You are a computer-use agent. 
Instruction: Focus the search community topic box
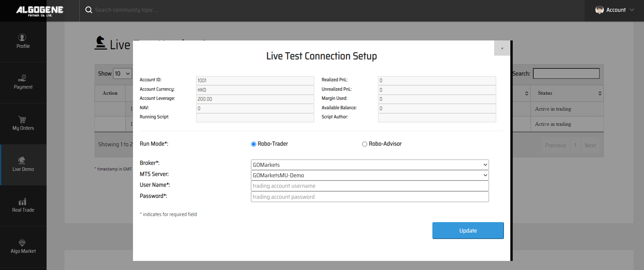point(127,10)
